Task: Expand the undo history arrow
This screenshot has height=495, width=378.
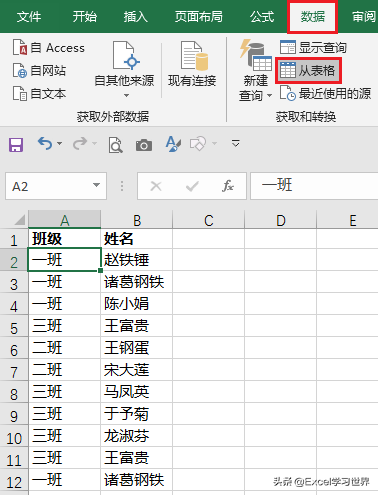Action: tap(59, 144)
